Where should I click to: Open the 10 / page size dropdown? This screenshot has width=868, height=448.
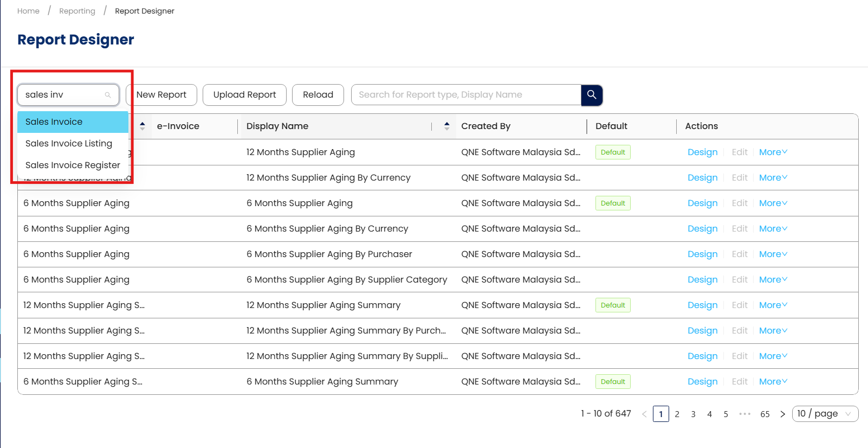pyautogui.click(x=825, y=414)
